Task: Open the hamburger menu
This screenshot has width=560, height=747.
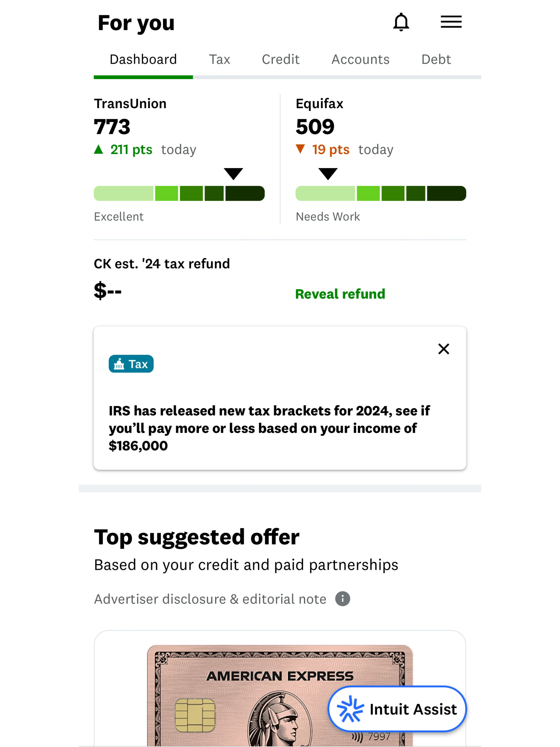Action: point(451,22)
